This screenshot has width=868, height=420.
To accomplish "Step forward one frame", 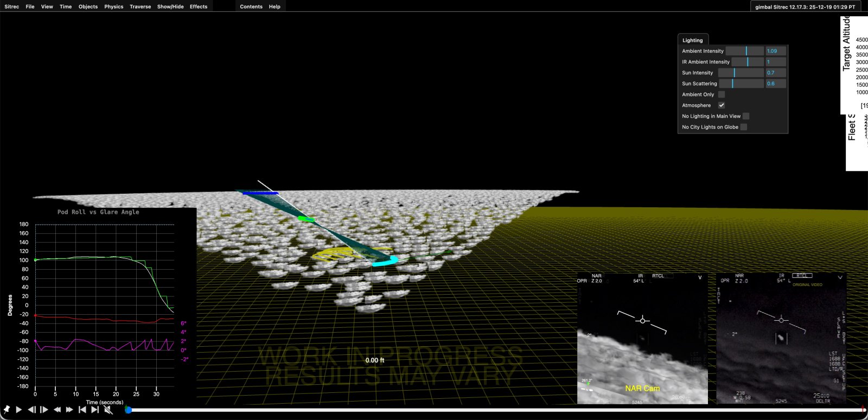I will click(44, 410).
